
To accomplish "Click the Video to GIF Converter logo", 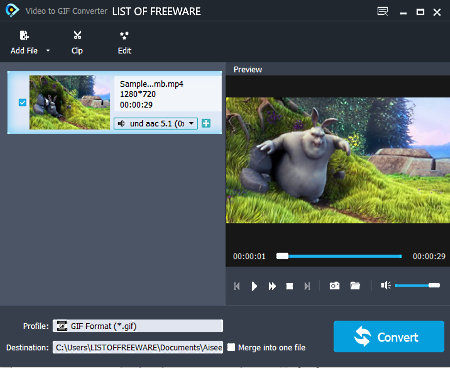I will (x=12, y=11).
